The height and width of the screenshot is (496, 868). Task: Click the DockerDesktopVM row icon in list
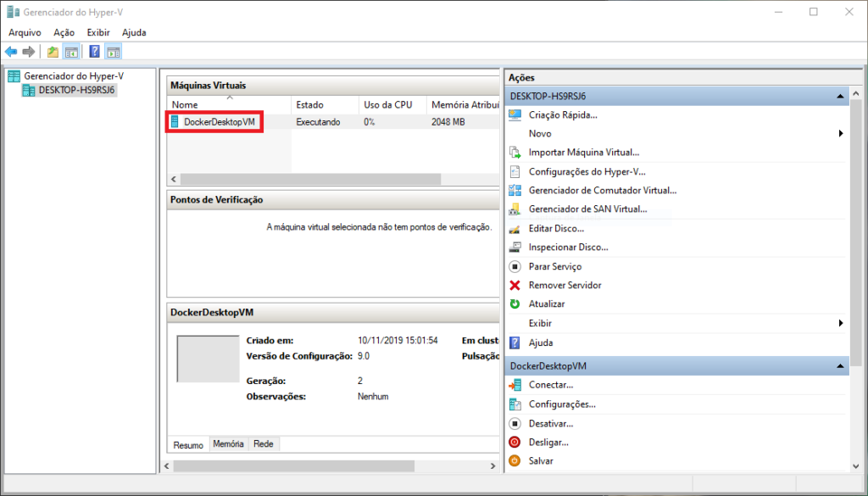point(175,122)
